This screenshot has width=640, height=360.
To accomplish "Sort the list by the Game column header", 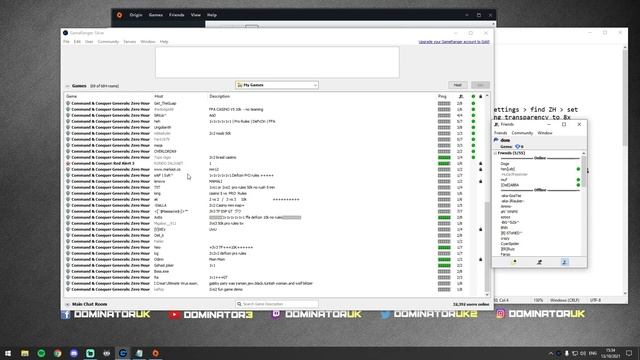I will [71, 96].
